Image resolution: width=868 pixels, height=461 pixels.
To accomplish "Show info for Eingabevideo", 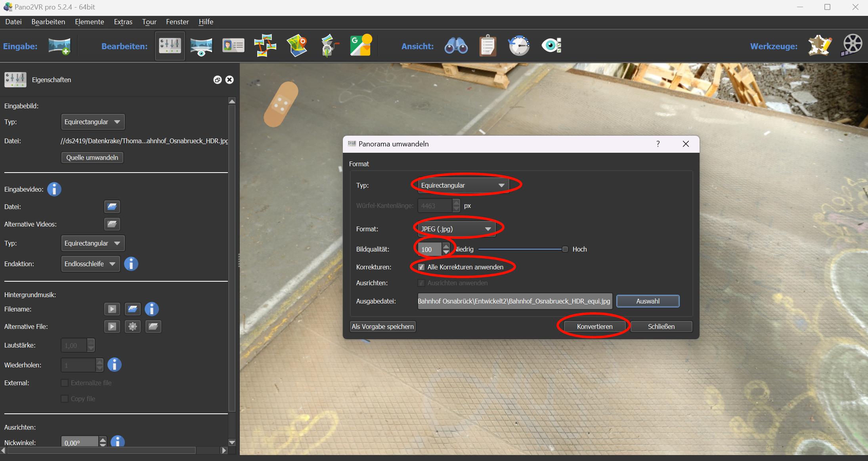I will click(54, 189).
